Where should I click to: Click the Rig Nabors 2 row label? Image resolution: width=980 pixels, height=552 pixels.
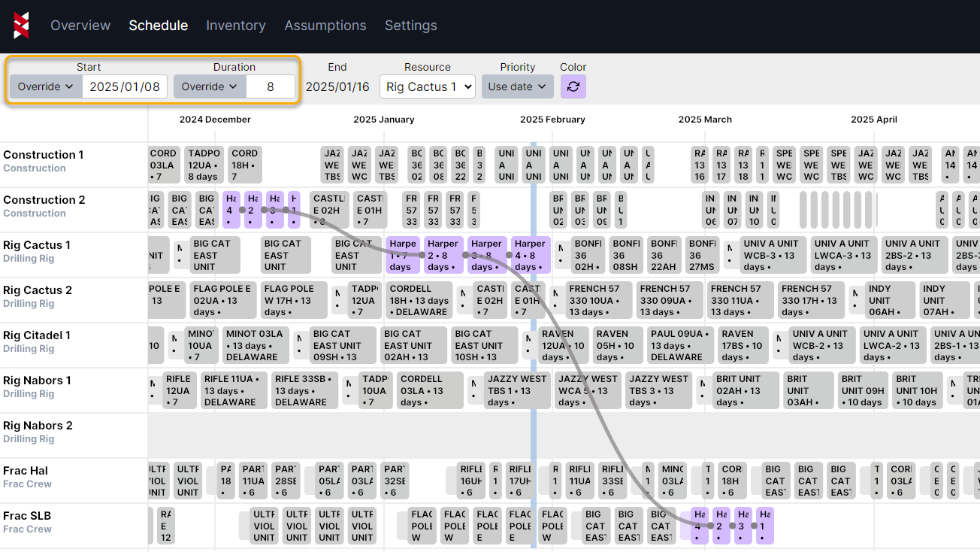click(38, 426)
